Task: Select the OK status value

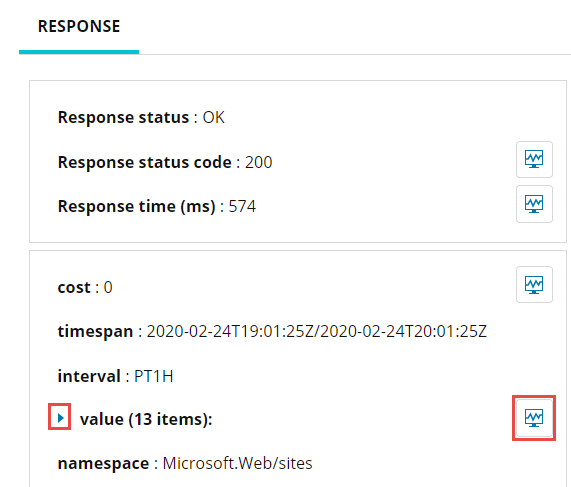Action: point(214,118)
